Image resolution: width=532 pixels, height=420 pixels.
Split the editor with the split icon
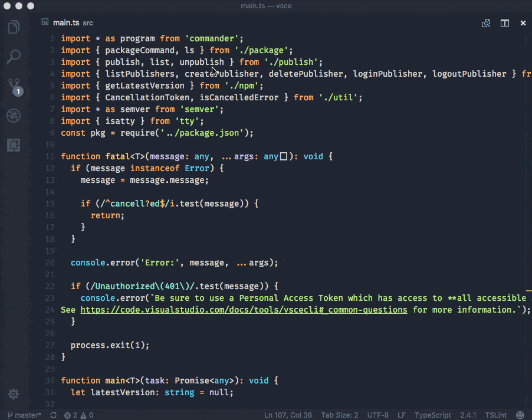tap(505, 23)
